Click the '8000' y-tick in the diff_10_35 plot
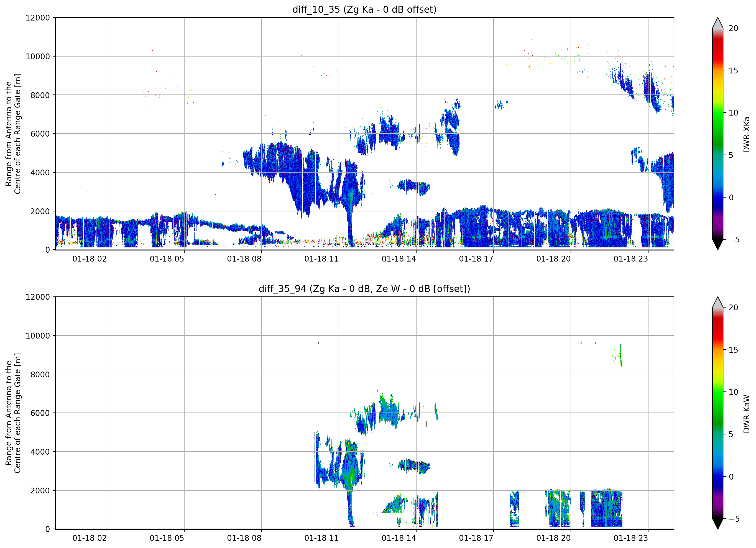This screenshot has height=548, width=756. 40,95
